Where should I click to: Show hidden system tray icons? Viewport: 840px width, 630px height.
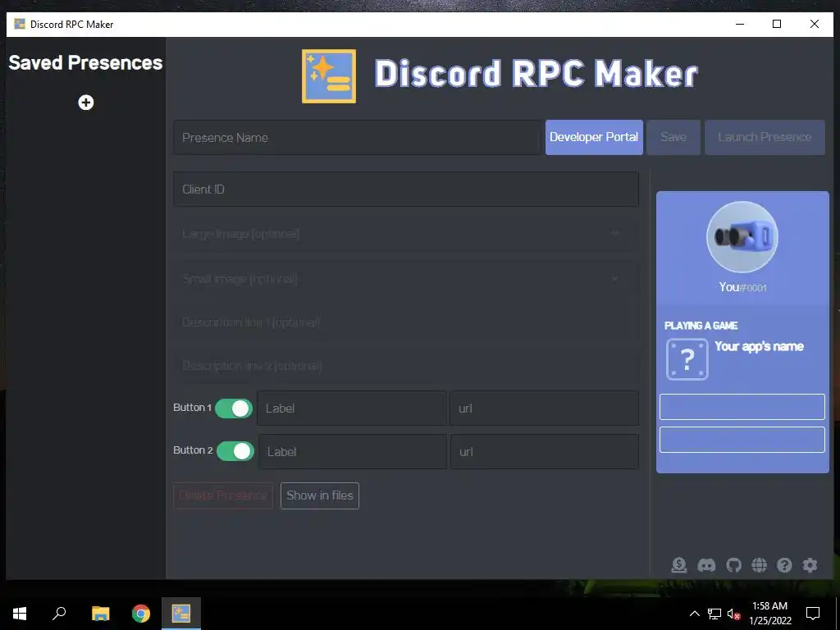pyautogui.click(x=694, y=614)
